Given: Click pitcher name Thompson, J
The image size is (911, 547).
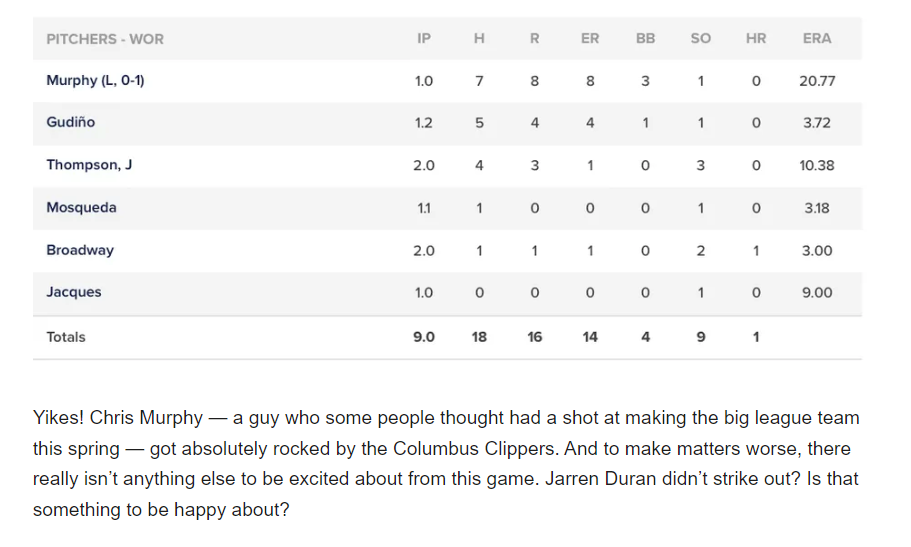Looking at the screenshot, I should [89, 165].
